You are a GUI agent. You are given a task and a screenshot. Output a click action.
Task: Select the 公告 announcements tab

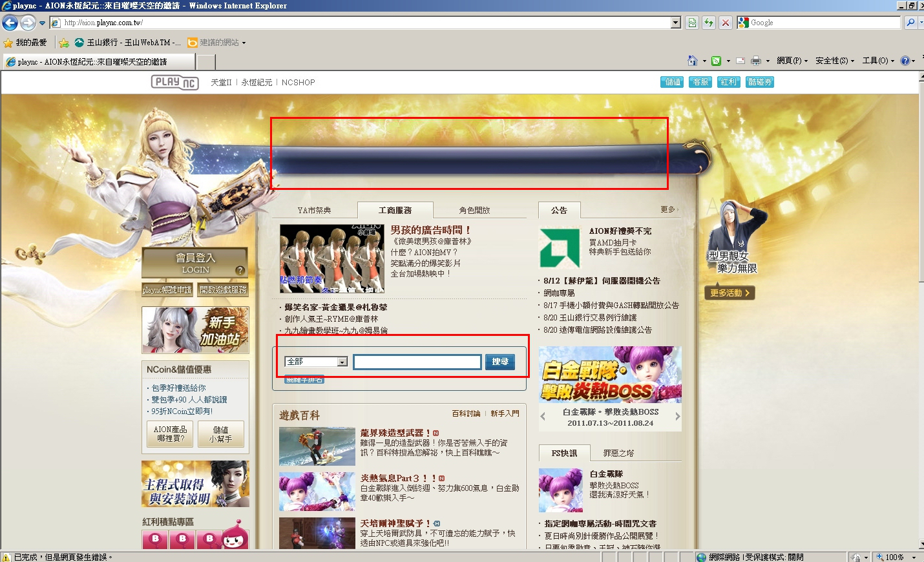pyautogui.click(x=559, y=211)
